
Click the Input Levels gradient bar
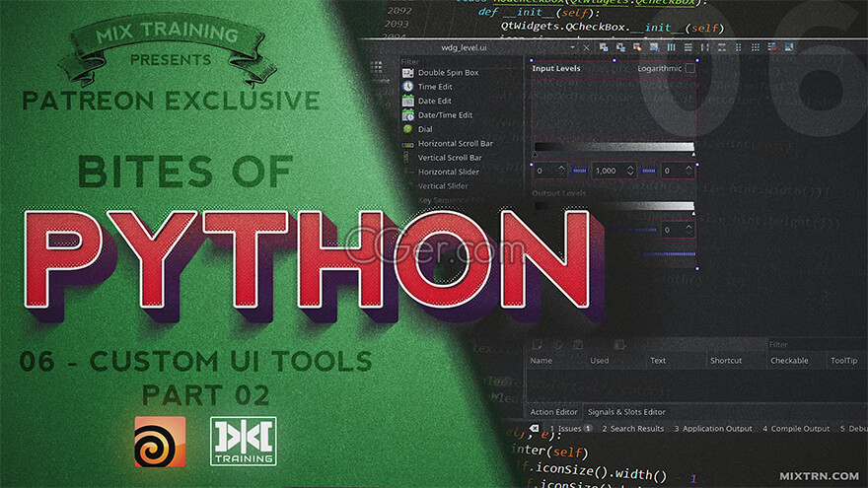click(x=614, y=147)
